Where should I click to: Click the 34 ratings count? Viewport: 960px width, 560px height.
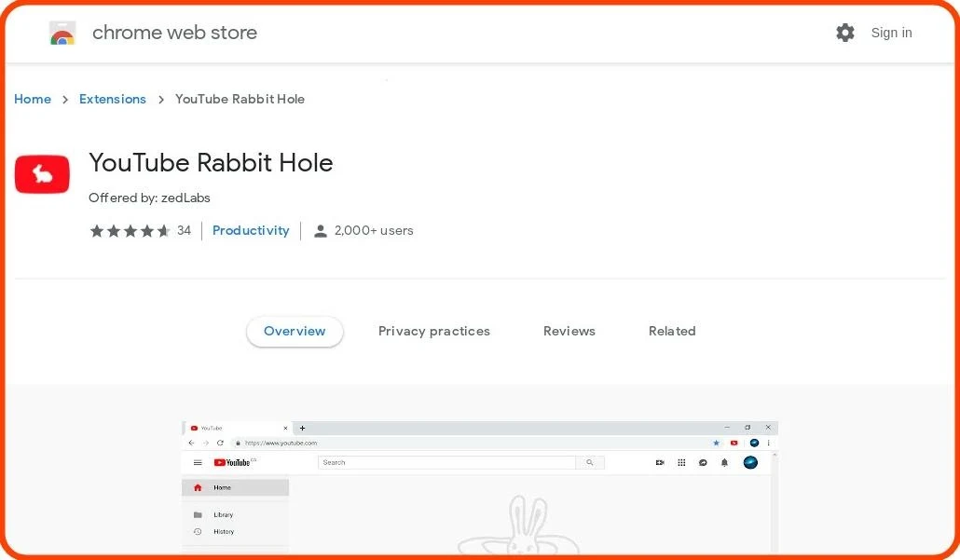pos(184,231)
